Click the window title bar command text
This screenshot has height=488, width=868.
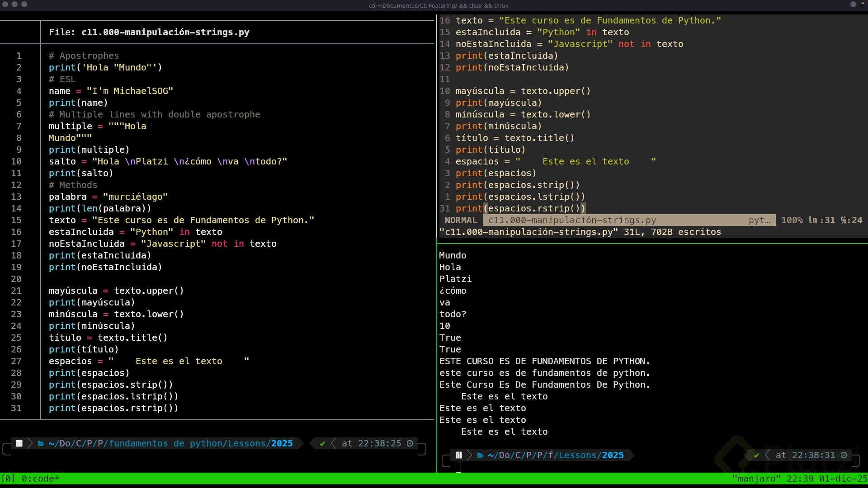click(x=439, y=5)
